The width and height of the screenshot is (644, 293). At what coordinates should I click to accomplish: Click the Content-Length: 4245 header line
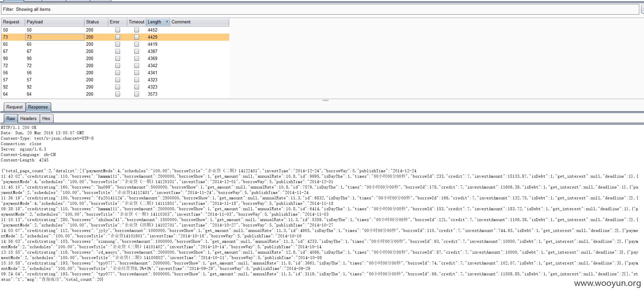(24, 160)
